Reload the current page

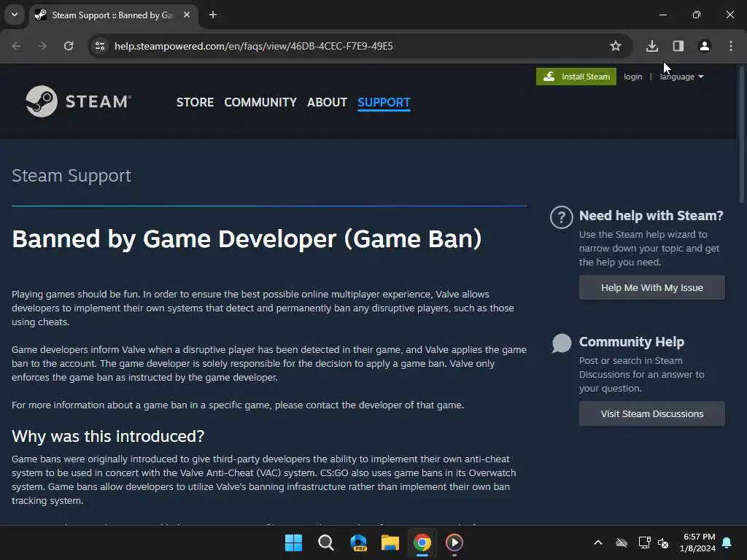(x=69, y=46)
